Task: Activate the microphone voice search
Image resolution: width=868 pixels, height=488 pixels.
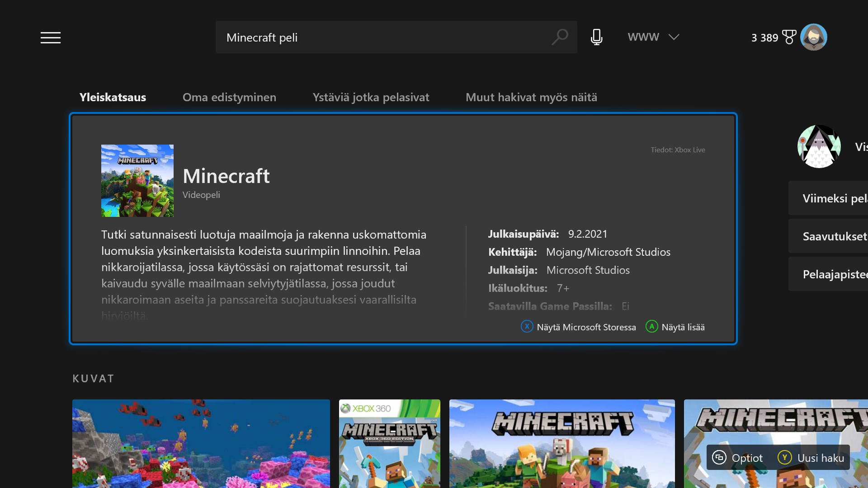Action: click(x=596, y=37)
